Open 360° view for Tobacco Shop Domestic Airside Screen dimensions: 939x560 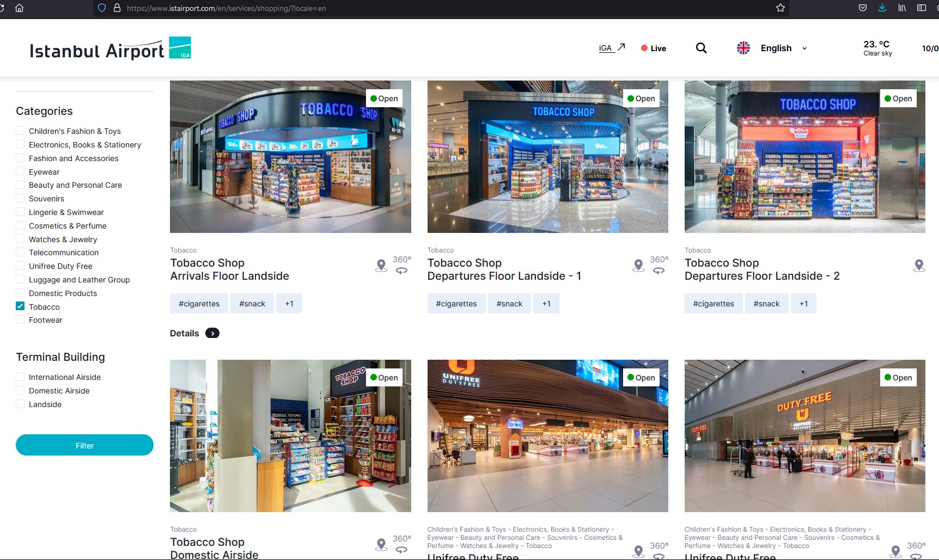[x=402, y=544]
